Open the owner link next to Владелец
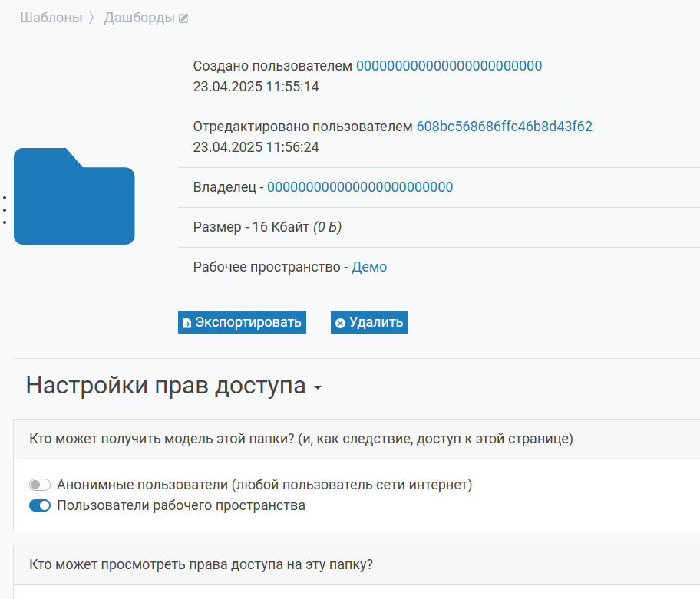Viewport: 700px width, 599px height. coord(360,187)
